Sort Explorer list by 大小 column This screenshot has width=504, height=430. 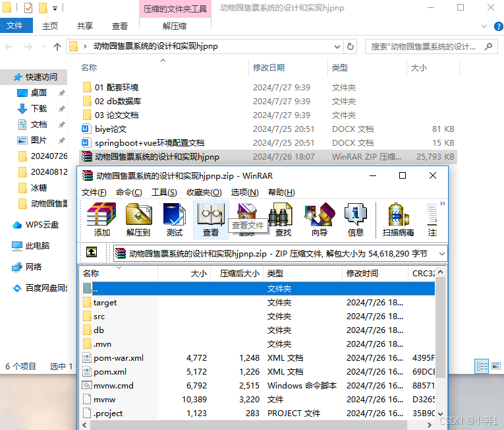(433, 67)
